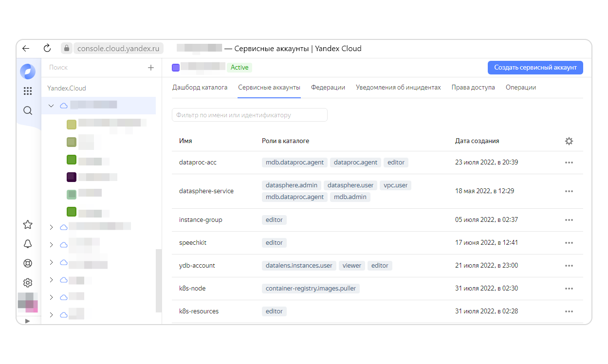This screenshot has height=364, width=608.
Task: Open the all services grid icon
Action: coord(28,91)
